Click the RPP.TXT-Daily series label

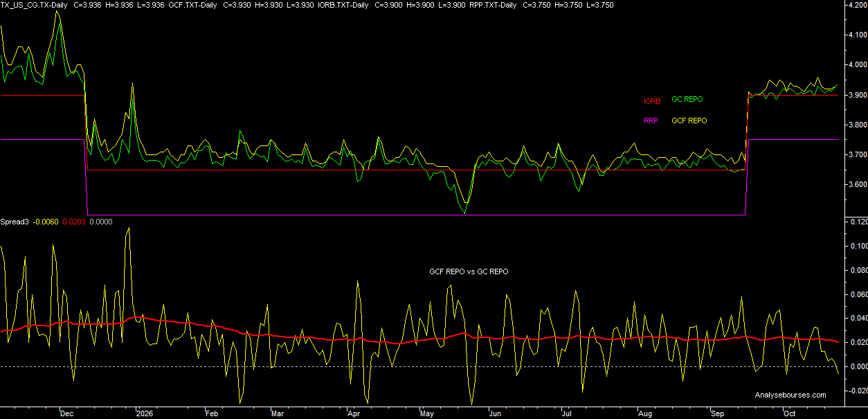[x=493, y=5]
